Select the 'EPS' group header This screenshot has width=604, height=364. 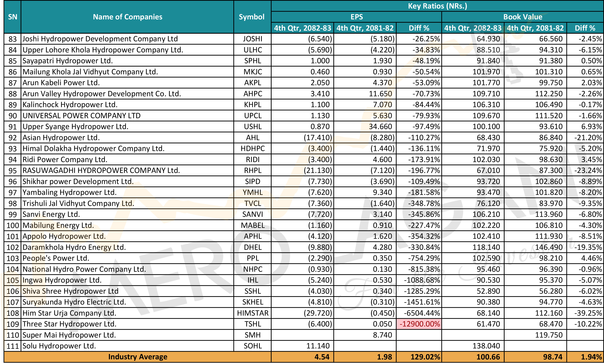pos(357,17)
